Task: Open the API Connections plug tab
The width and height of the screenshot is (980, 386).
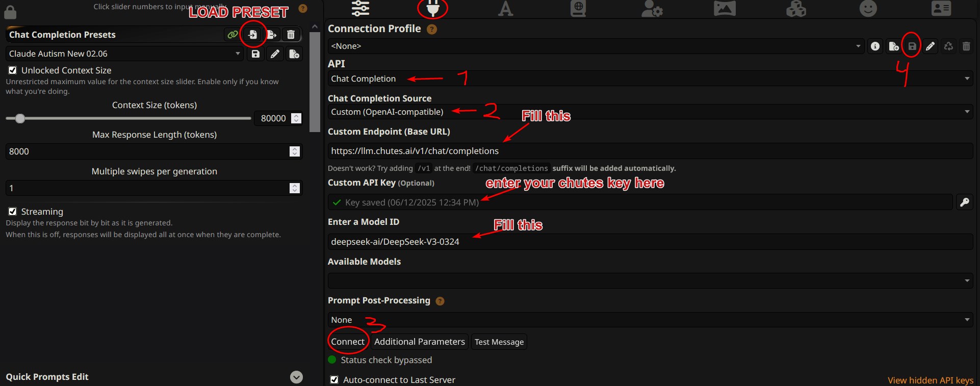Action: (x=432, y=8)
